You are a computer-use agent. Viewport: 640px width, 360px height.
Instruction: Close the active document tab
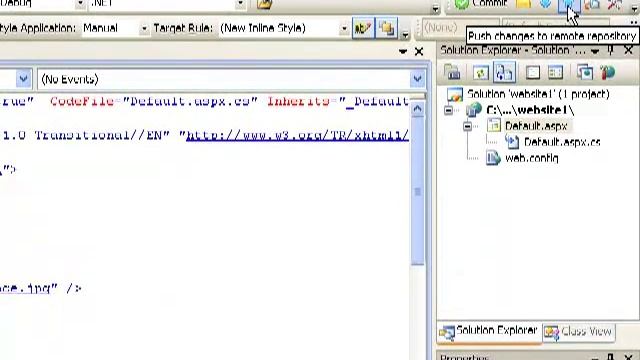point(419,52)
